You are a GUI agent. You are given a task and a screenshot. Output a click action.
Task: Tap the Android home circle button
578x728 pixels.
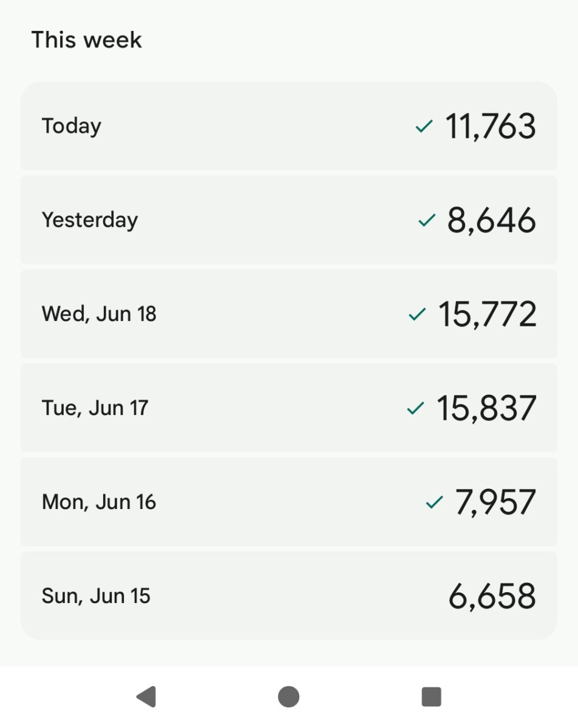tap(288, 696)
